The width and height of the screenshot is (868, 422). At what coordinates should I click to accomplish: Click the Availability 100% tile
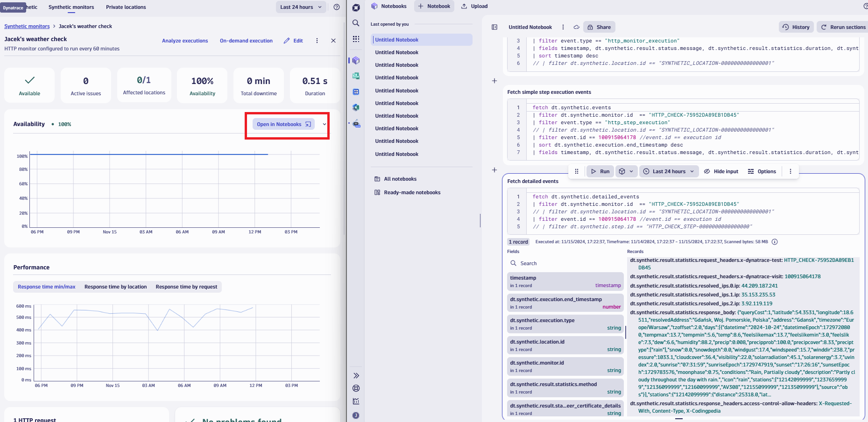[x=202, y=85]
